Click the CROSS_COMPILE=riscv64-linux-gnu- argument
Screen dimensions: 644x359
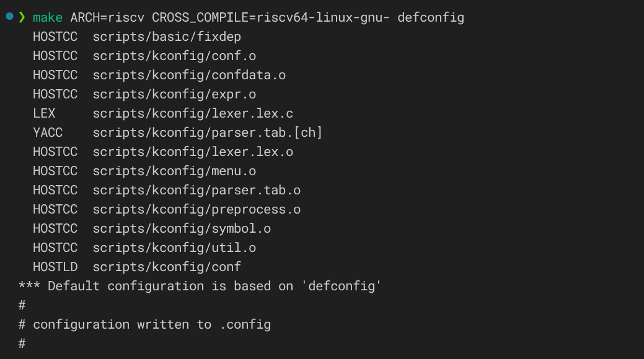click(x=271, y=17)
